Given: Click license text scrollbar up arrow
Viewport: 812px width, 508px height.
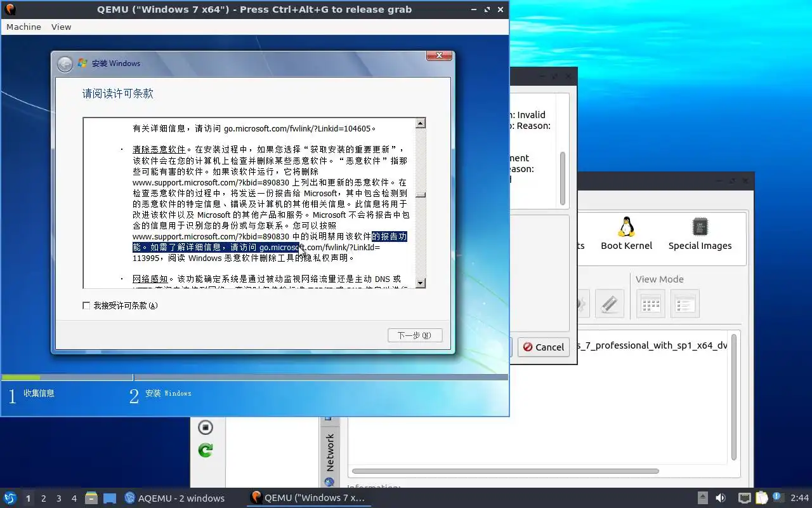Looking at the screenshot, I should 420,123.
